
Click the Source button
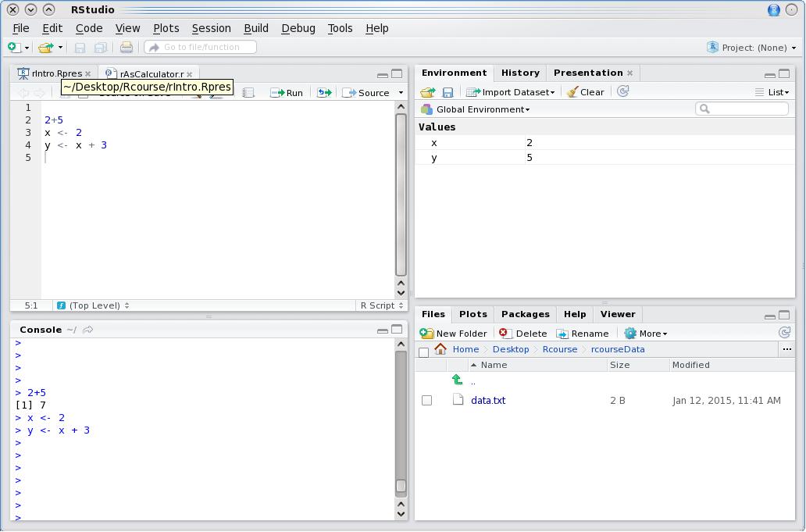(366, 92)
